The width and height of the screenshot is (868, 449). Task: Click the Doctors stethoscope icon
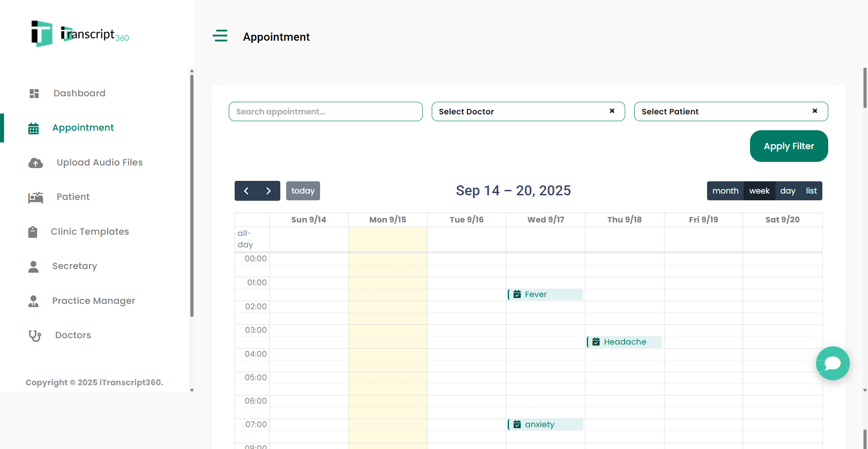coord(35,336)
